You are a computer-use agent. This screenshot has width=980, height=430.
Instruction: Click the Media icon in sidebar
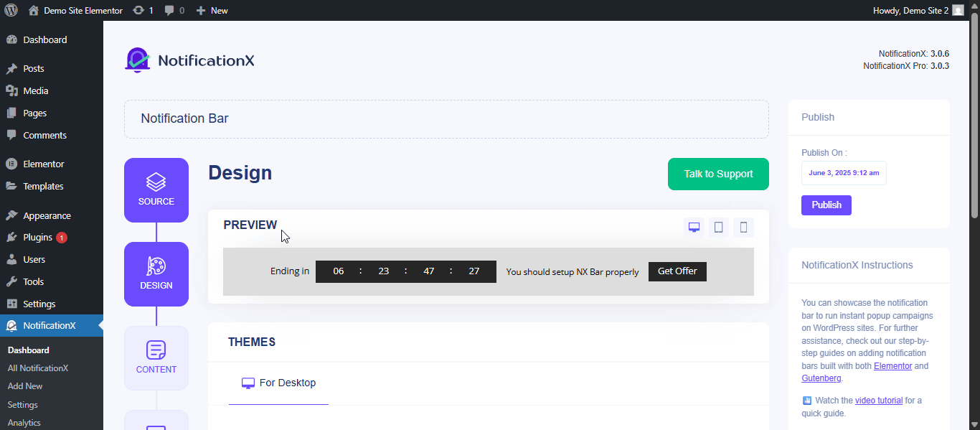coord(11,90)
